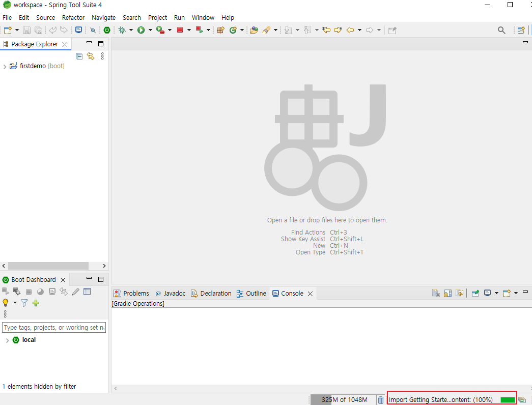The image size is (532, 405).
Task: Click the green Spring Boot power icon
Action: [x=107, y=30]
